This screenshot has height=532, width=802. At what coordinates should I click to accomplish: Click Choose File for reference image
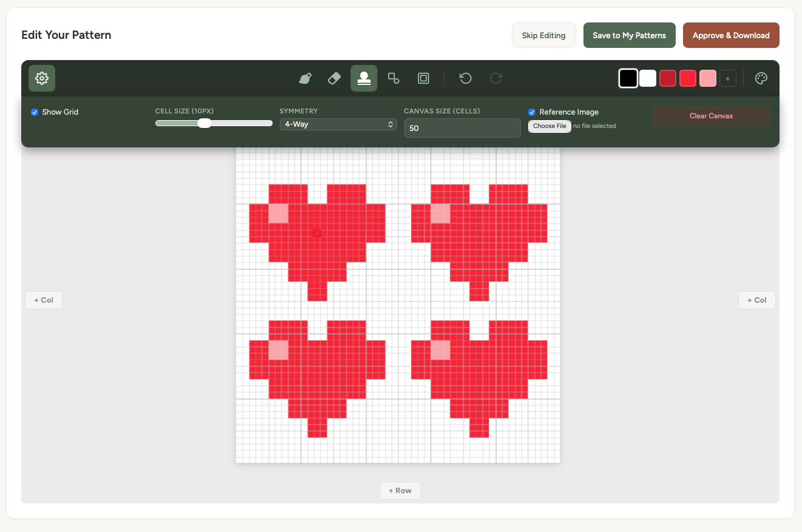[x=549, y=126]
